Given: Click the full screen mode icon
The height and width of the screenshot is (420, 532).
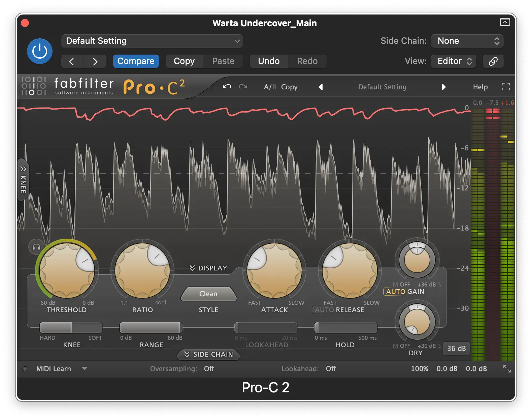Looking at the screenshot, I should click(x=506, y=87).
